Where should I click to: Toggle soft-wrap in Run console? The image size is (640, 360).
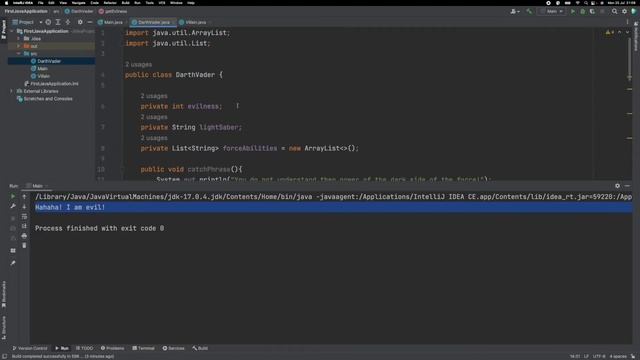pos(24,216)
